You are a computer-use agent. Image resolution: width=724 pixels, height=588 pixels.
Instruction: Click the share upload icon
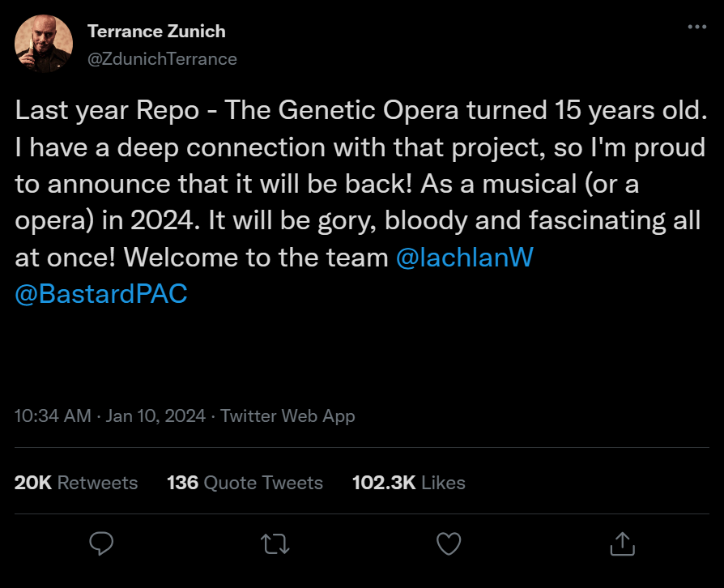[621, 543]
